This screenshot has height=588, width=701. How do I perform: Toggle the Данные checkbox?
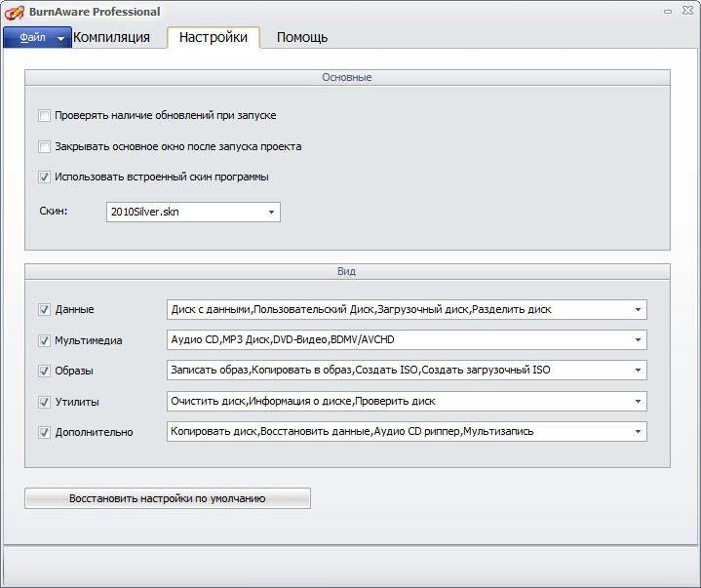[x=44, y=309]
